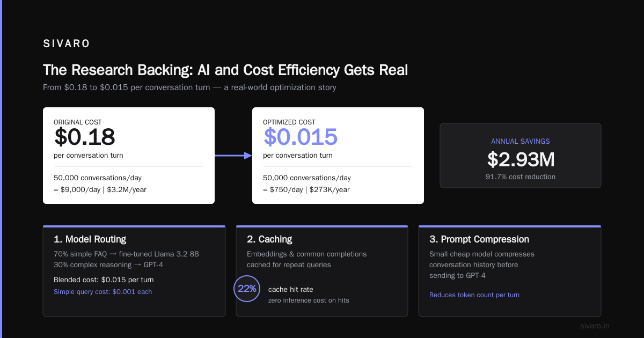The image size is (644, 338).
Task: Click the '3. Prompt Compression' heading
Action: pyautogui.click(x=479, y=239)
